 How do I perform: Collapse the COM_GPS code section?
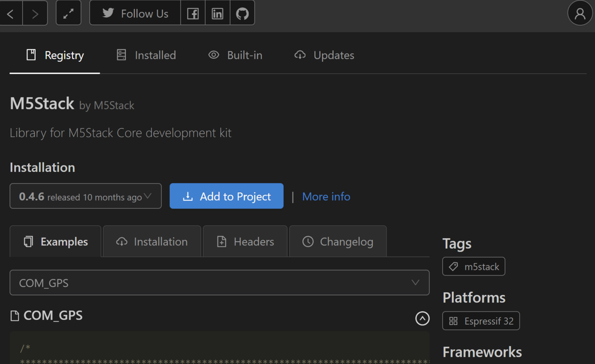point(422,318)
